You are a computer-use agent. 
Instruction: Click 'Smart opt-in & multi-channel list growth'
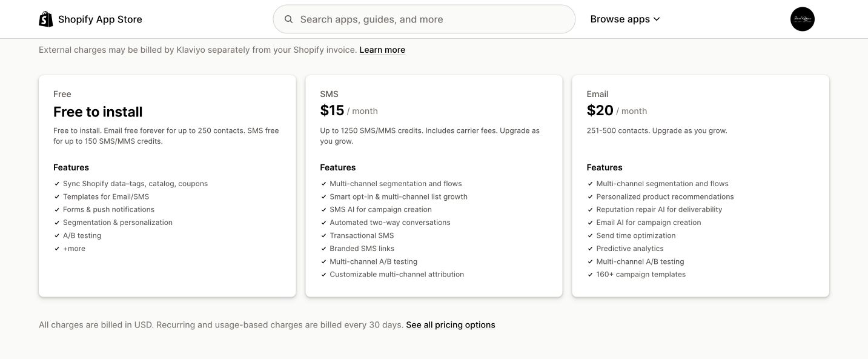[399, 196]
